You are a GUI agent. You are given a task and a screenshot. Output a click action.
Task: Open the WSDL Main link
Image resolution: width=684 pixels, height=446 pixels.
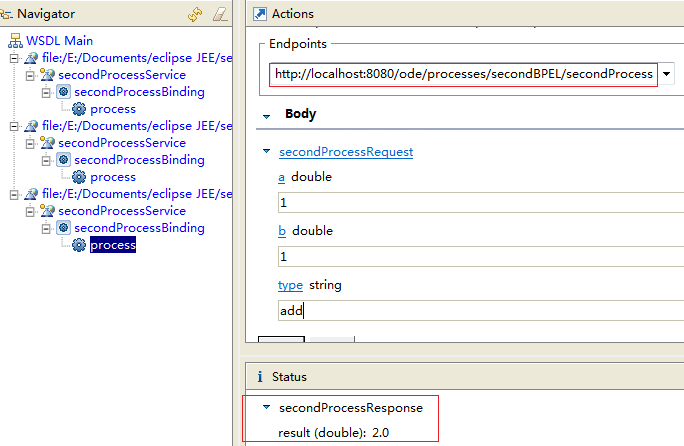[x=59, y=41]
